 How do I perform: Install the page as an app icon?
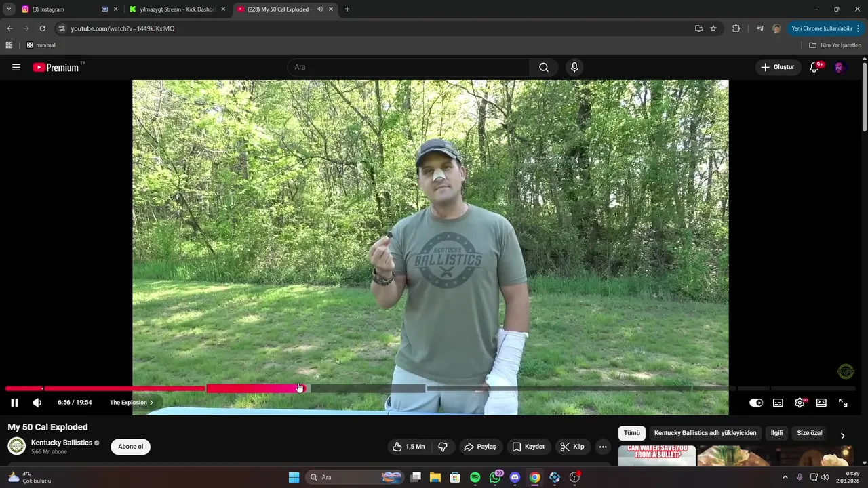698,28
